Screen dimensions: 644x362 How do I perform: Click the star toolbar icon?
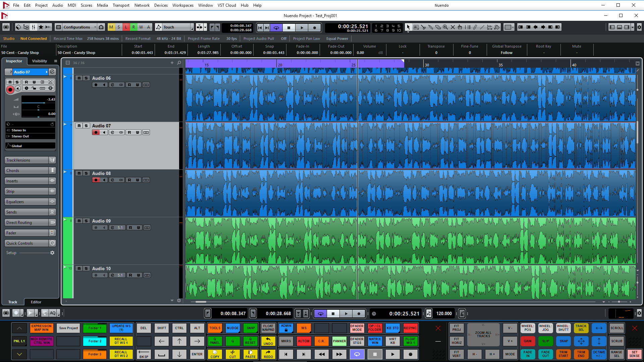[41, 27]
